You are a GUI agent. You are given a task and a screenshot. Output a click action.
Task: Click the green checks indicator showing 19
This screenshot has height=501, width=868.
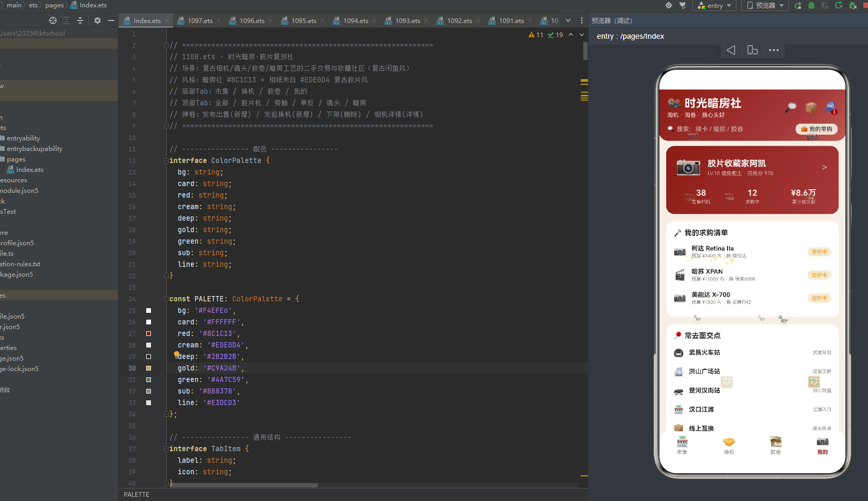pos(556,35)
